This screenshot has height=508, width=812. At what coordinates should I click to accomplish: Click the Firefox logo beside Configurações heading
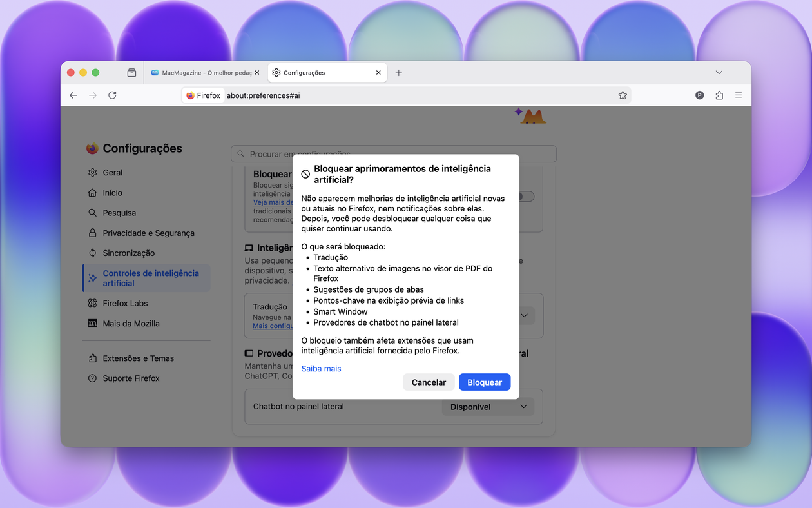click(x=92, y=148)
